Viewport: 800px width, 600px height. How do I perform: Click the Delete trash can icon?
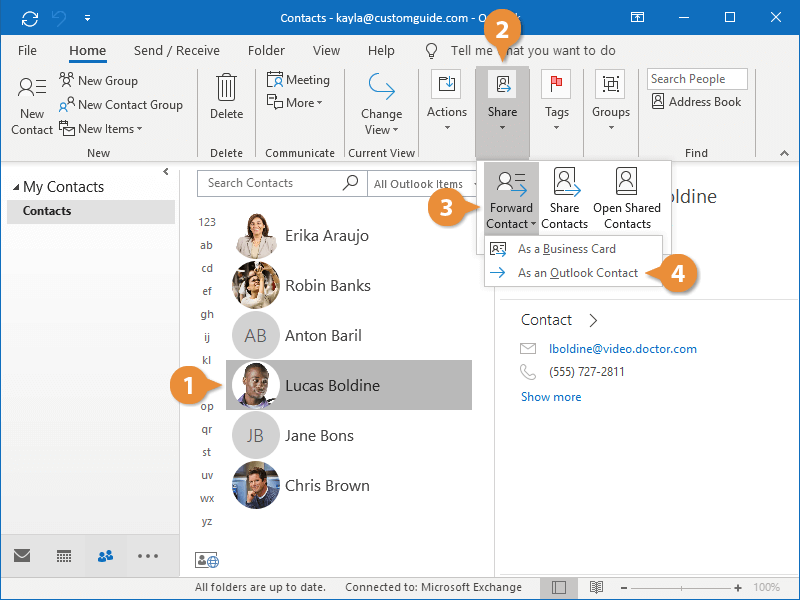226,87
